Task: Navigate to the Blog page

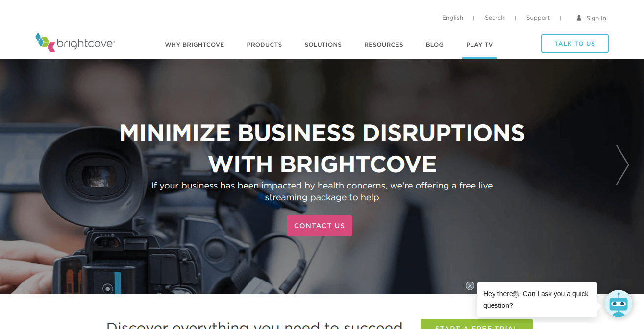Action: [x=435, y=45]
